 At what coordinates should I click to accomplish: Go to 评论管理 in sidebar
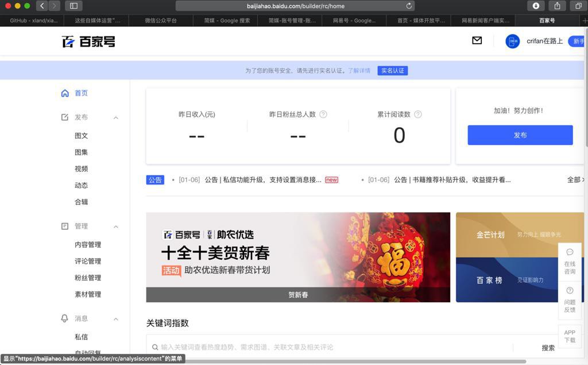point(88,261)
